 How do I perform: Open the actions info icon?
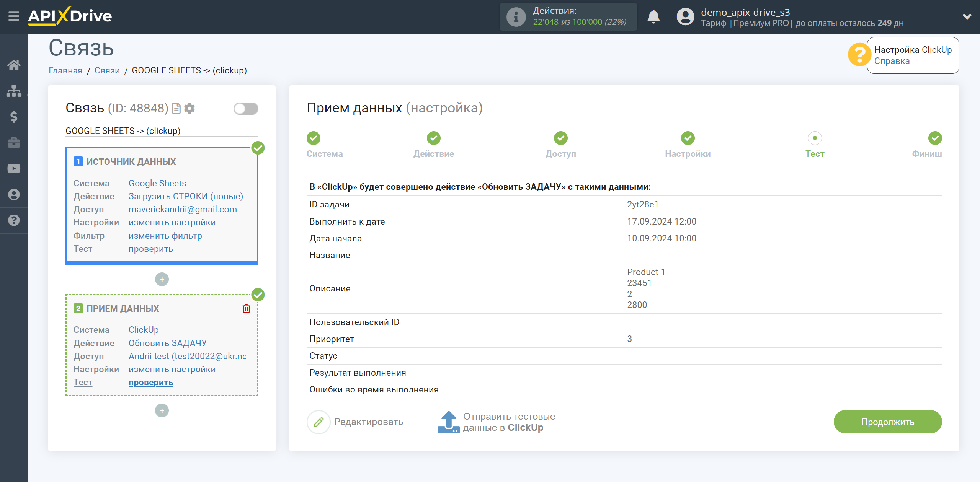tap(516, 17)
